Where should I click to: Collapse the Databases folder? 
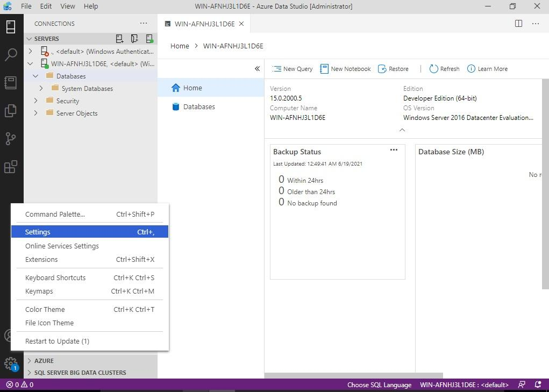[35, 76]
